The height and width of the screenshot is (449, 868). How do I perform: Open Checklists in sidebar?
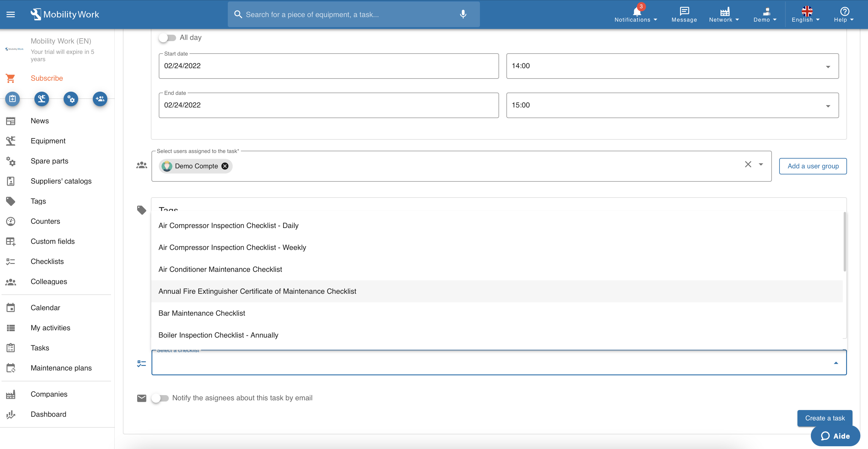tap(47, 261)
